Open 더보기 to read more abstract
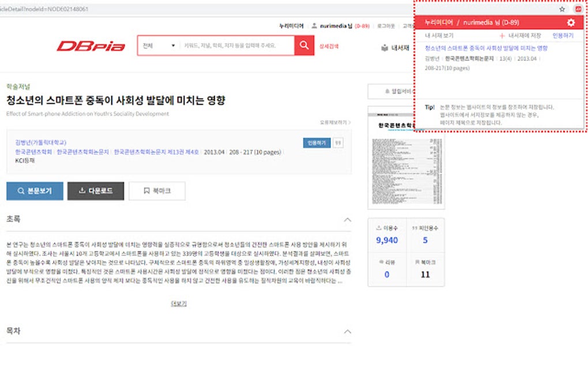588x368 pixels. point(179,304)
